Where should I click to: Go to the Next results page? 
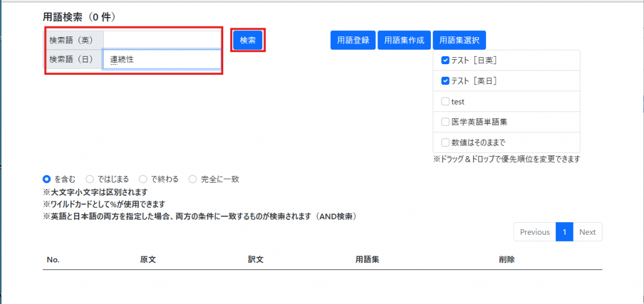587,232
